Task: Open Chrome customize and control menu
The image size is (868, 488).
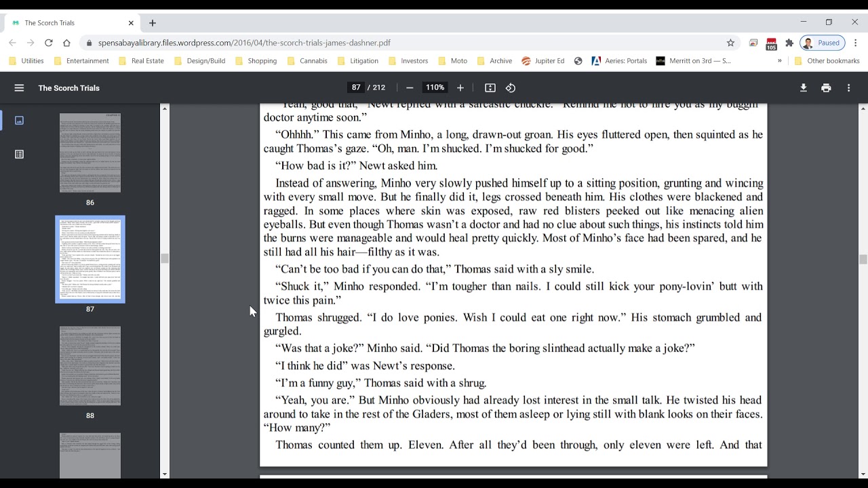Action: 856,43
